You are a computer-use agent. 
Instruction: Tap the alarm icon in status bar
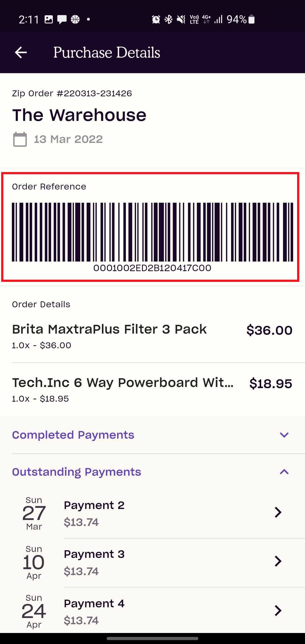pos(156,19)
